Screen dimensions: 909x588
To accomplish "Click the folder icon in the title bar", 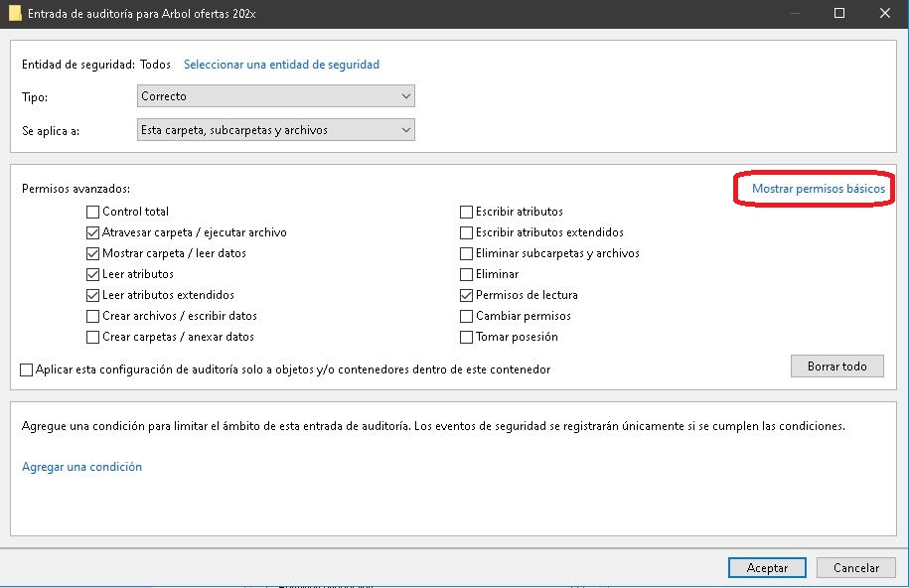I will [14, 14].
